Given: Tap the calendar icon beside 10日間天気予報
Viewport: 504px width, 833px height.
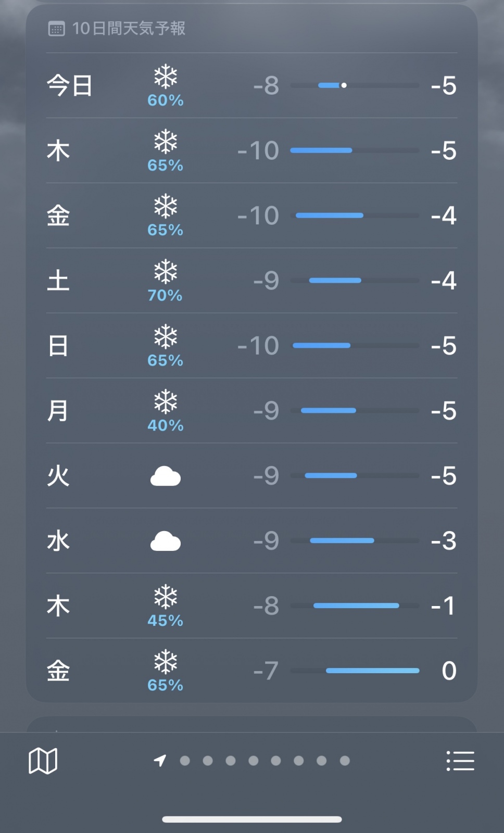Looking at the screenshot, I should point(56,29).
